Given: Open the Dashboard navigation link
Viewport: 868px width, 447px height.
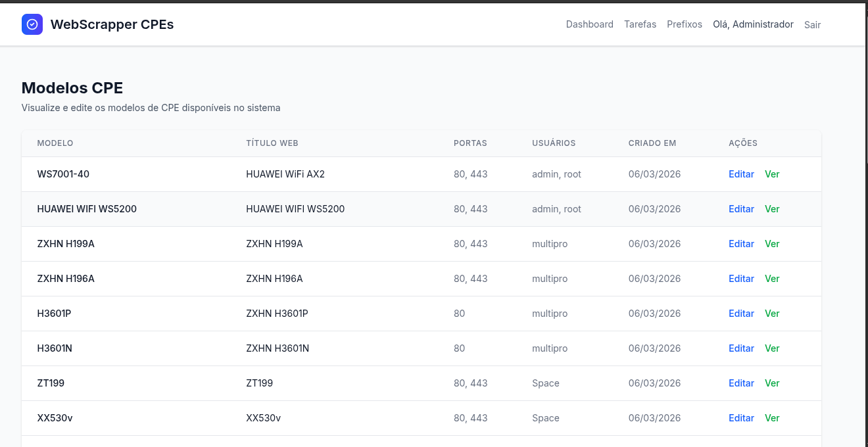Looking at the screenshot, I should [589, 24].
